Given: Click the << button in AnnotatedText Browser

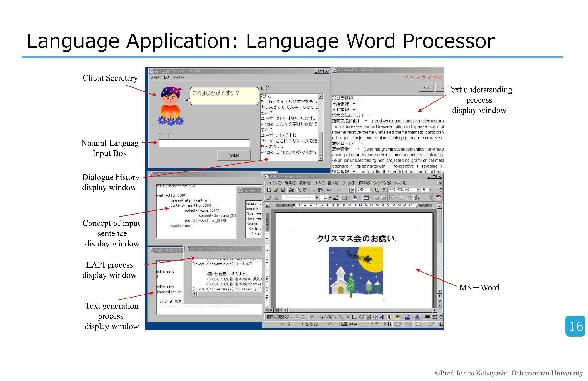Looking at the screenshot, I should (426, 88).
